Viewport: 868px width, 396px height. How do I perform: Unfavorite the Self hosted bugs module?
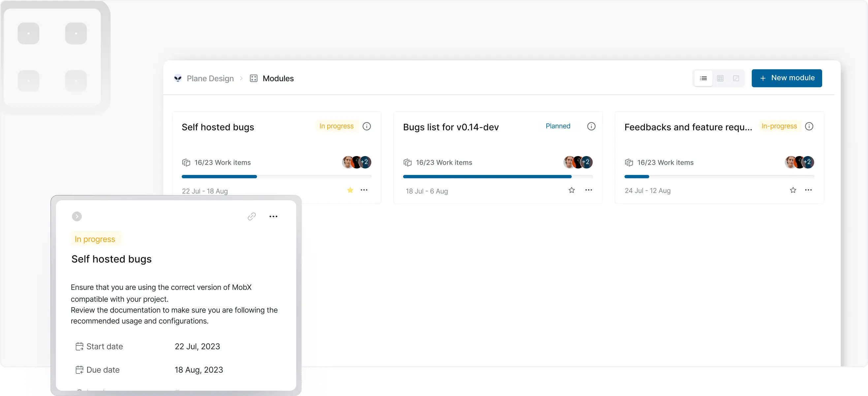[x=350, y=190]
